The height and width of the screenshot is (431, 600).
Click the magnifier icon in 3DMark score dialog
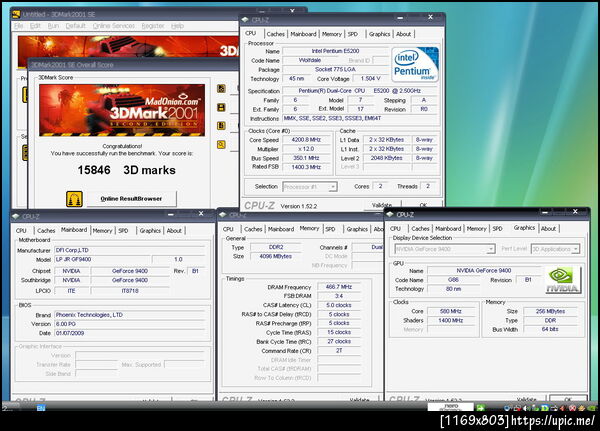[x=221, y=144]
